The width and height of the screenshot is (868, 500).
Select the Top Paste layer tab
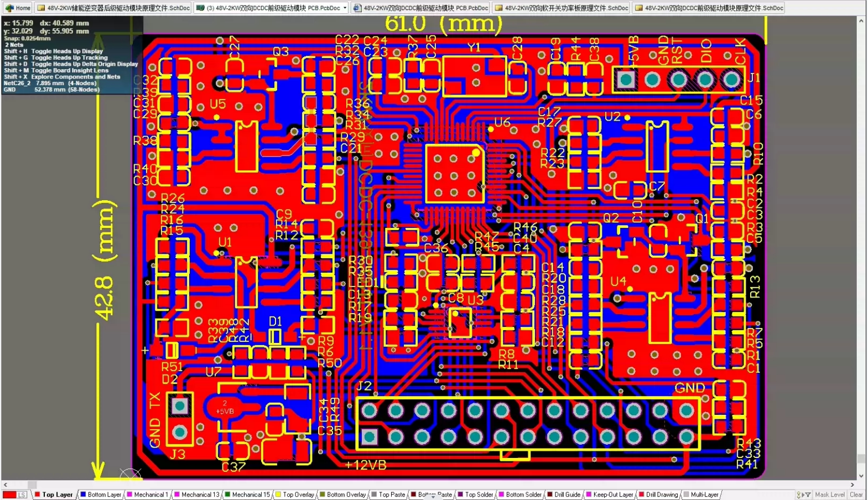point(388,494)
